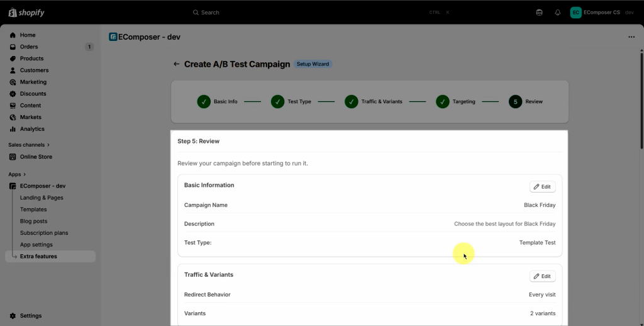This screenshot has height=326, width=644.
Task: Go to the Basic Info step checkmark
Action: tap(204, 101)
